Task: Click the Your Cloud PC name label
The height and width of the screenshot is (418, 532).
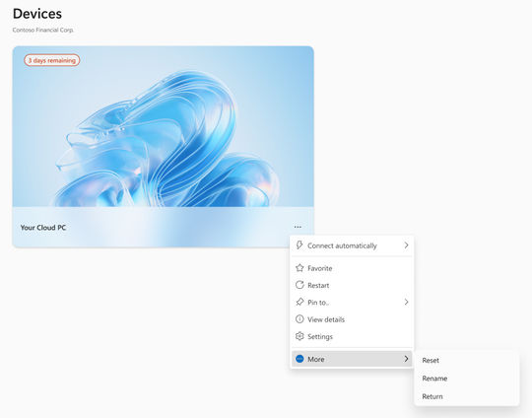Action: [43, 228]
